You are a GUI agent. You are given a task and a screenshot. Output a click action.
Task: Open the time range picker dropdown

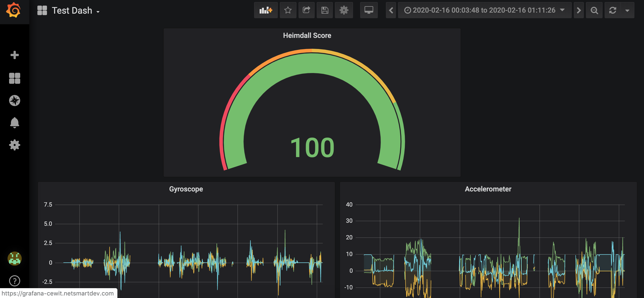(x=484, y=10)
